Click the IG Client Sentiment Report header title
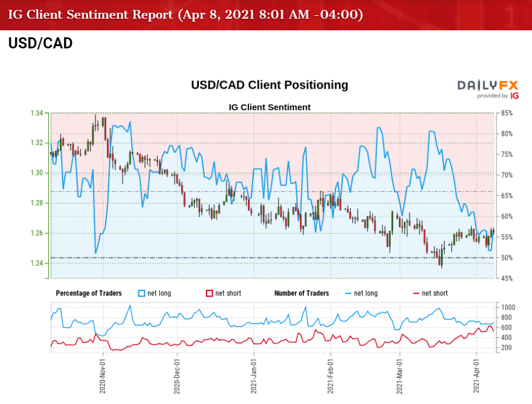The height and width of the screenshot is (404, 532). tap(185, 14)
